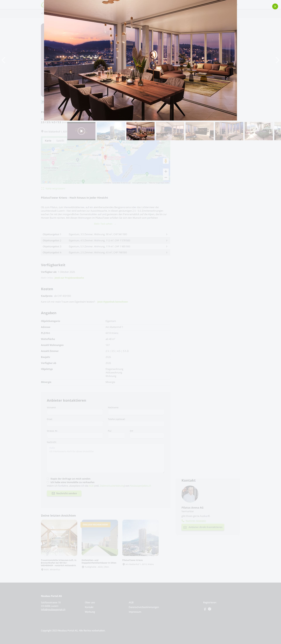The height and width of the screenshot is (644, 281).
Task: Open Street View pegman on map
Action: pyautogui.click(x=166, y=161)
